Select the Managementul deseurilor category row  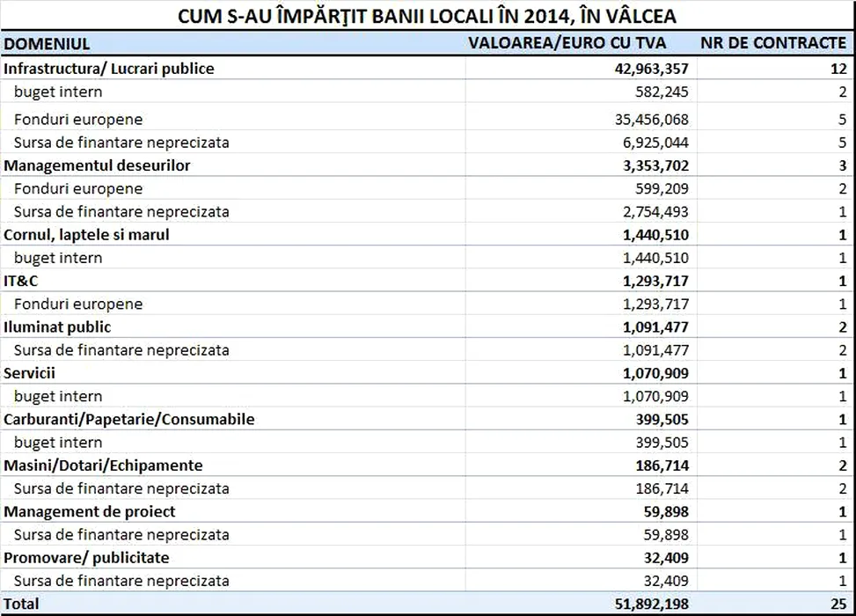pyautogui.click(x=97, y=165)
